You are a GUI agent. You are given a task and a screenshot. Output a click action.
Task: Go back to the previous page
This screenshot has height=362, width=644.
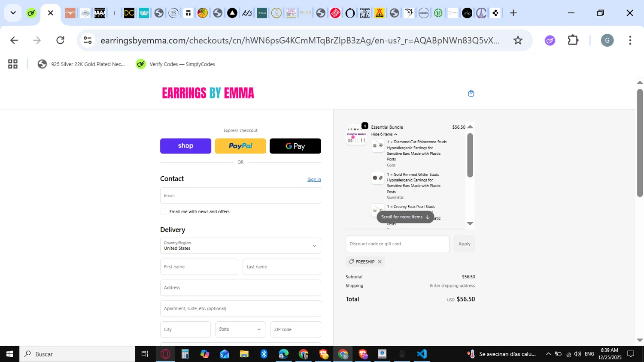14,40
